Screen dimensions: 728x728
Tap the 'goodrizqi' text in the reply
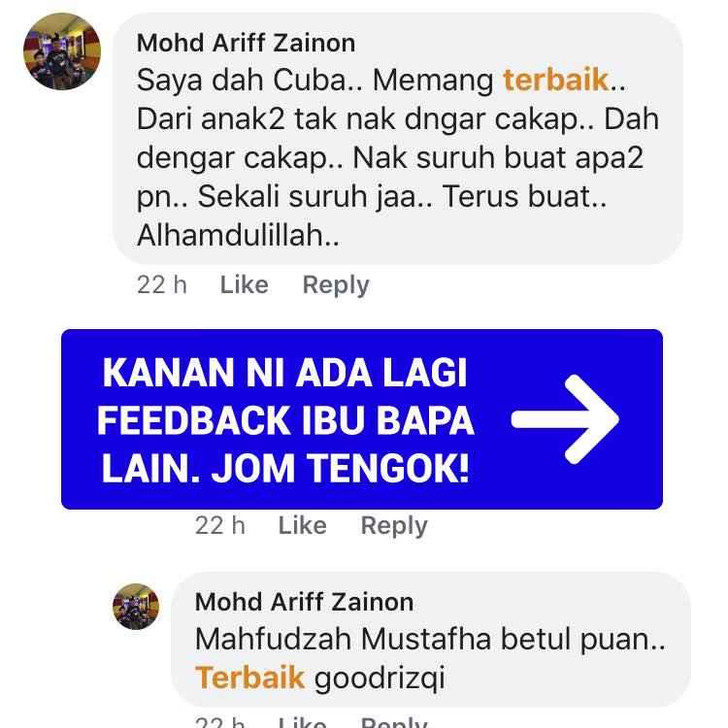click(x=380, y=678)
